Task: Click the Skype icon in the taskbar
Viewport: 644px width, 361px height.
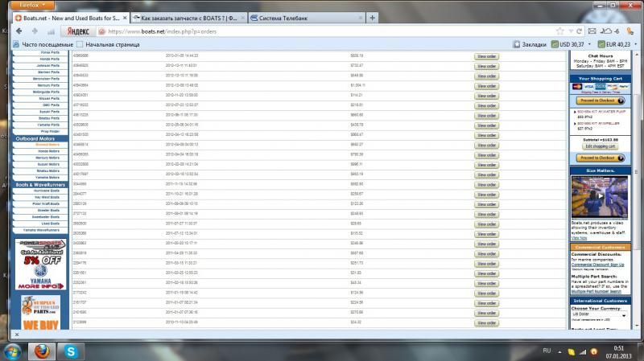Action: click(72, 351)
